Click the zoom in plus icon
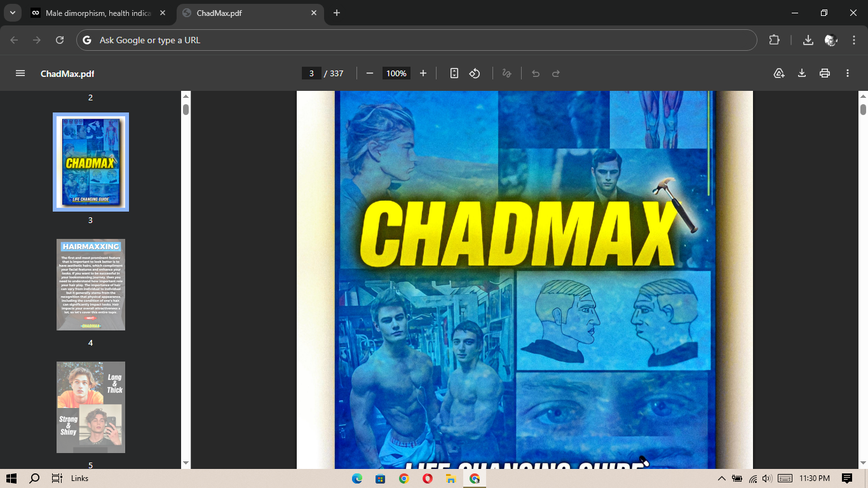 pyautogui.click(x=423, y=73)
